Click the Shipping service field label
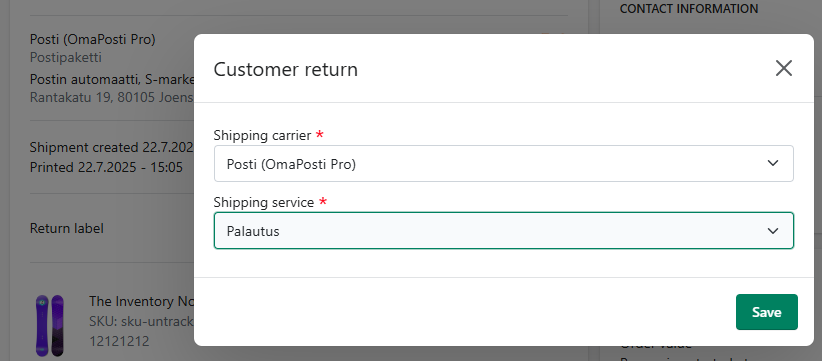Screen dimensions: 822x361 point(264,202)
